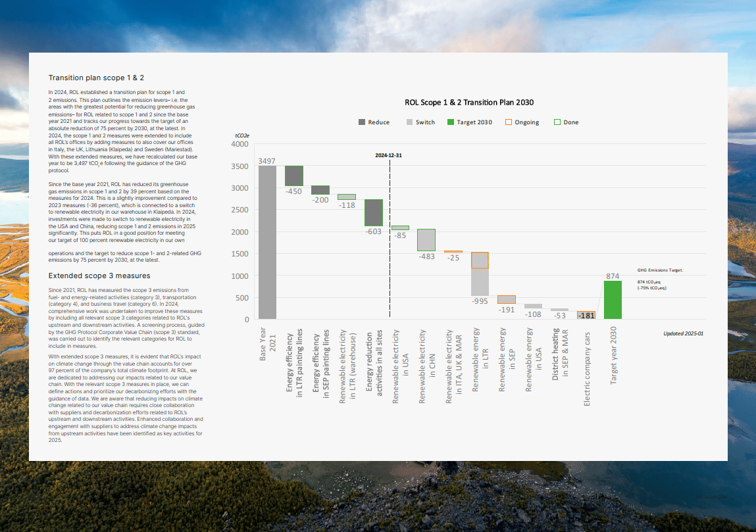The width and height of the screenshot is (756, 532).
Task: Click the 'Renewable electricity in CHN' axis label
Action: pos(427,367)
